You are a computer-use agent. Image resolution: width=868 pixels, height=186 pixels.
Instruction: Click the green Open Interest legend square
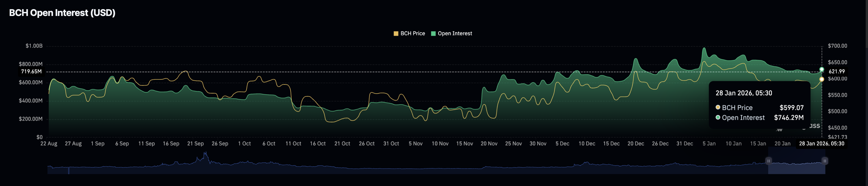[x=433, y=34]
